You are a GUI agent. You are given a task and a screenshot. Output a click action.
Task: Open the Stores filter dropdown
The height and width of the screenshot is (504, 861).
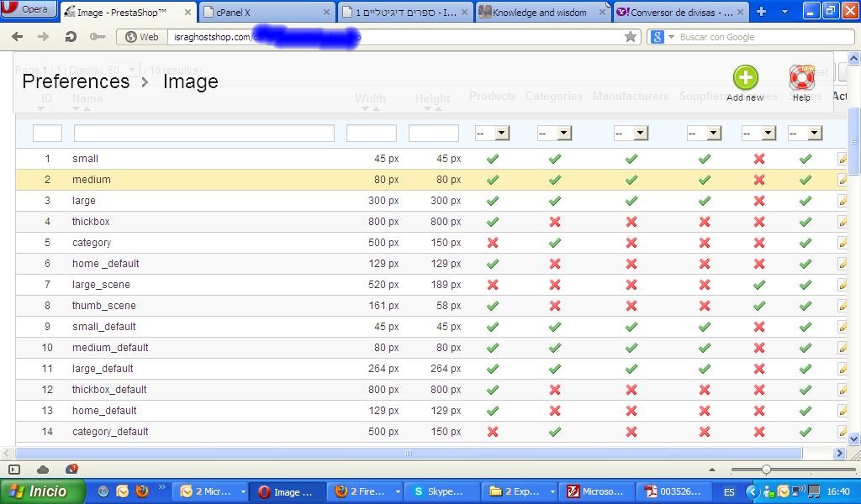(805, 134)
